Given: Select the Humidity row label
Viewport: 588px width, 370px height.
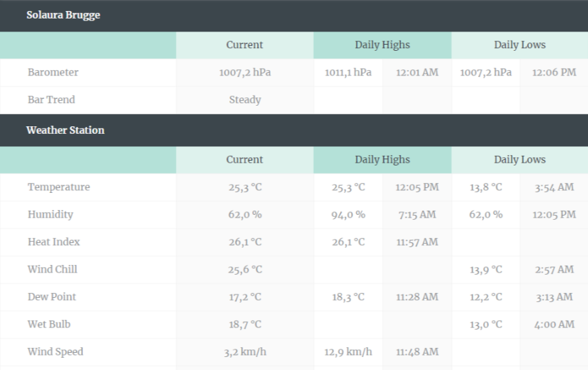Looking at the screenshot, I should (50, 214).
